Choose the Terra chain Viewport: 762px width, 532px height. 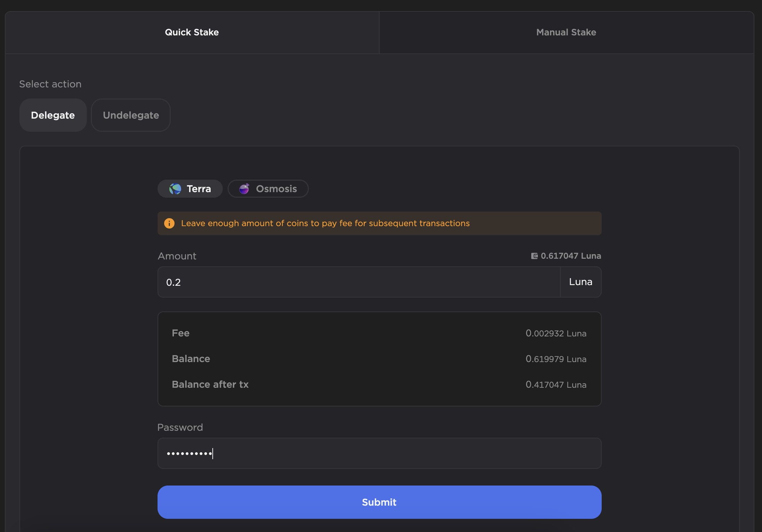190,189
